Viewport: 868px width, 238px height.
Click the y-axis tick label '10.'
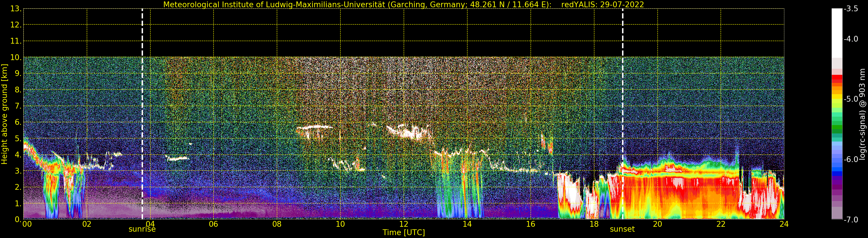tap(16, 57)
